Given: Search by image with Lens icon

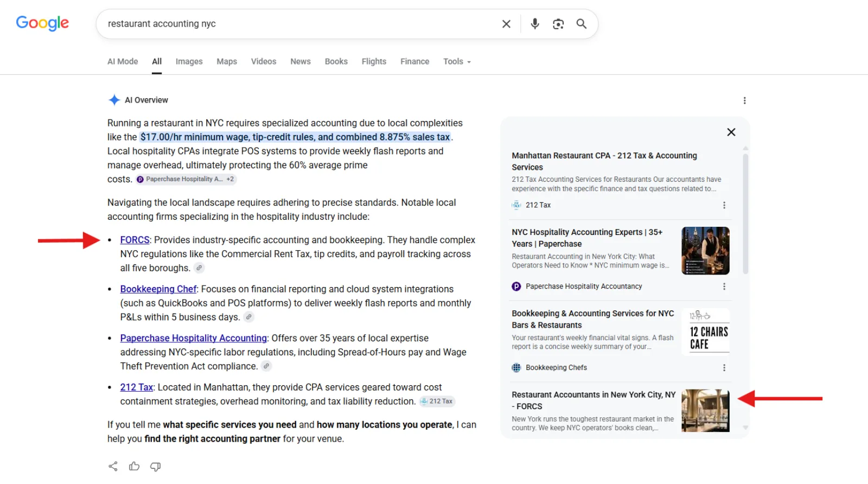Looking at the screenshot, I should pos(558,24).
